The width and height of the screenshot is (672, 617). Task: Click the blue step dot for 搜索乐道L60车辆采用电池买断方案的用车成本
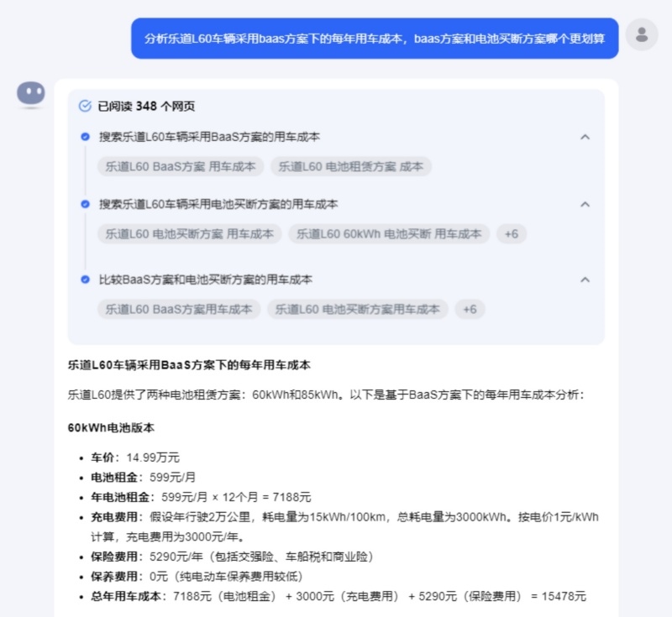[86, 204]
